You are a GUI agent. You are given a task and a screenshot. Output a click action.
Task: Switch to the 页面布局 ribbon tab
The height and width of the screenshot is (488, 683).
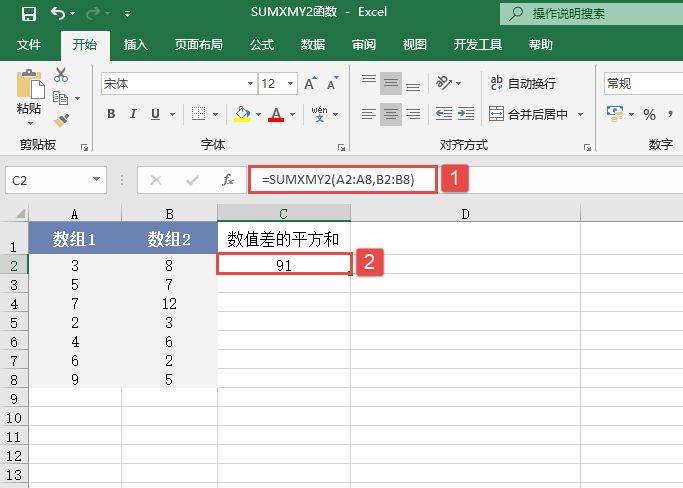199,44
